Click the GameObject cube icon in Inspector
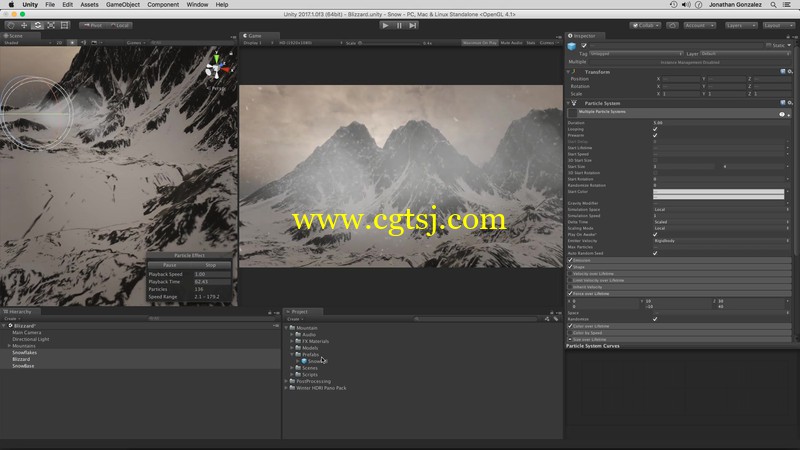 (572, 46)
